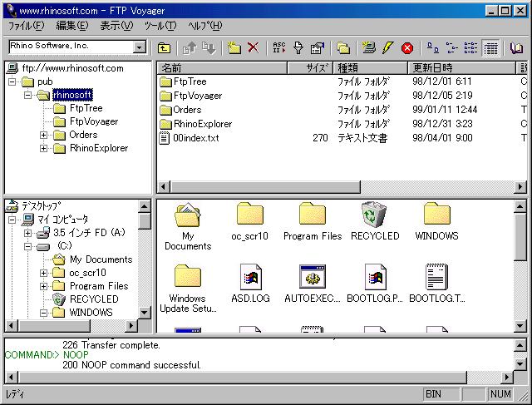Screen dimensions: 532x405
Task: Click the open book help icon
Action: pyautogui.click(x=516, y=48)
